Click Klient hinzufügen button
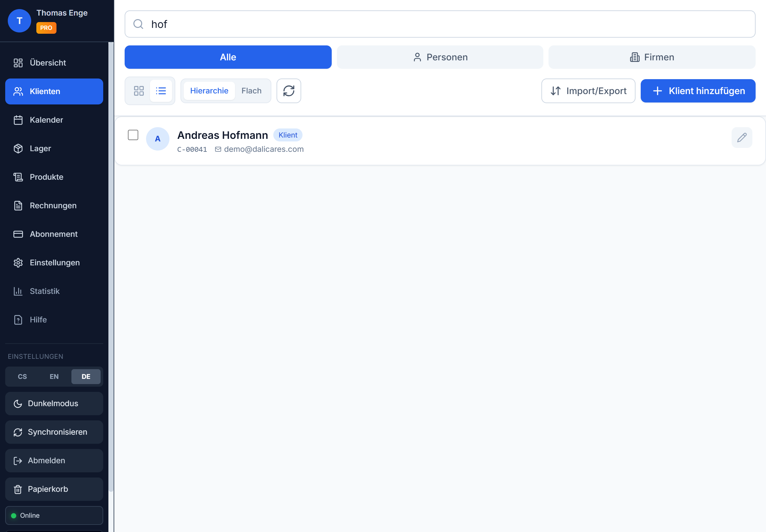The image size is (766, 532). (x=698, y=91)
